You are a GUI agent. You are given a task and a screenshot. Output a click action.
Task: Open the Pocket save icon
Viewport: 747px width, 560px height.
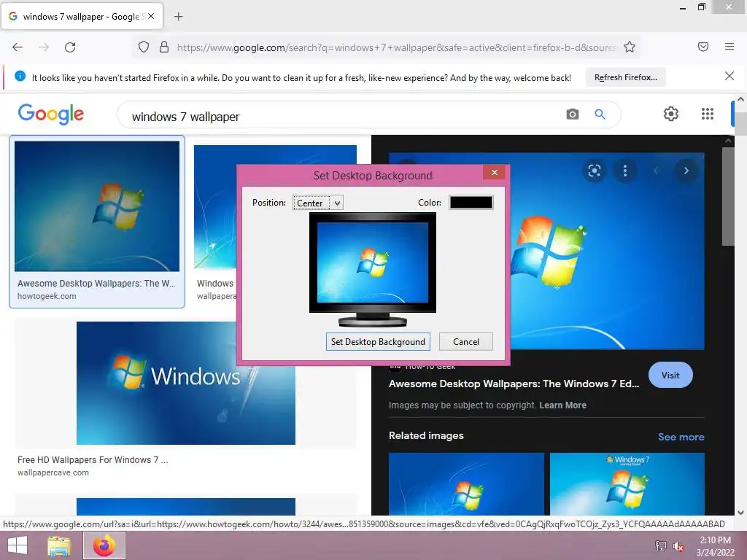pyautogui.click(x=703, y=47)
